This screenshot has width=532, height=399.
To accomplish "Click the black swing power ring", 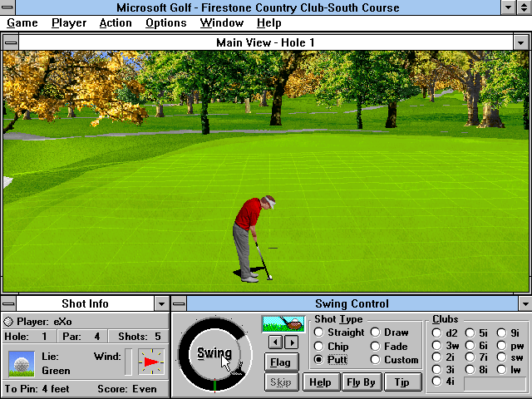I will (x=186, y=354).
